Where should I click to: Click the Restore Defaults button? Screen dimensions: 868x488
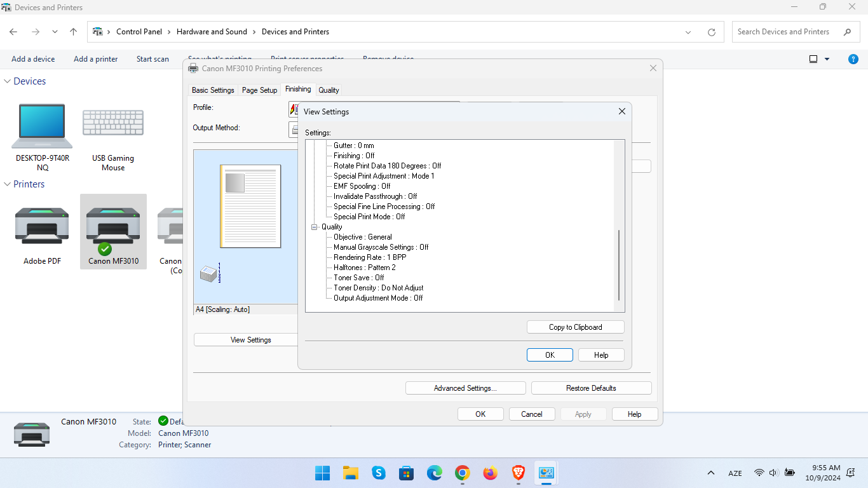pos(591,388)
